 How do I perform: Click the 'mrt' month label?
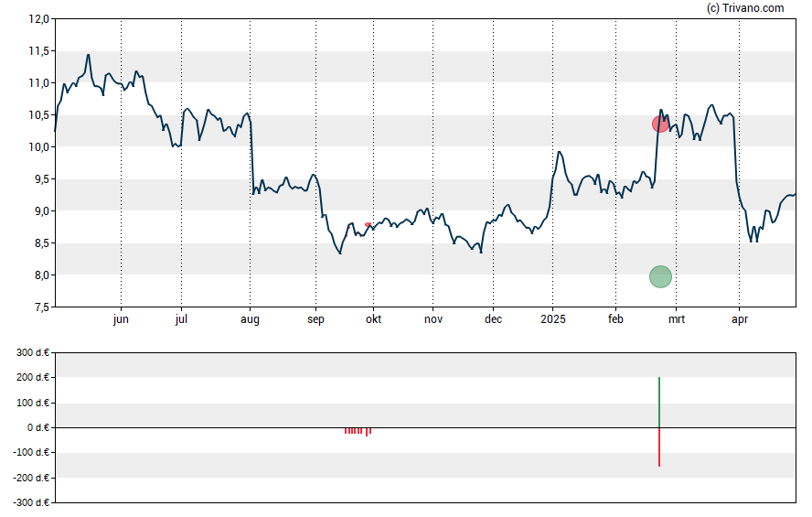(677, 319)
